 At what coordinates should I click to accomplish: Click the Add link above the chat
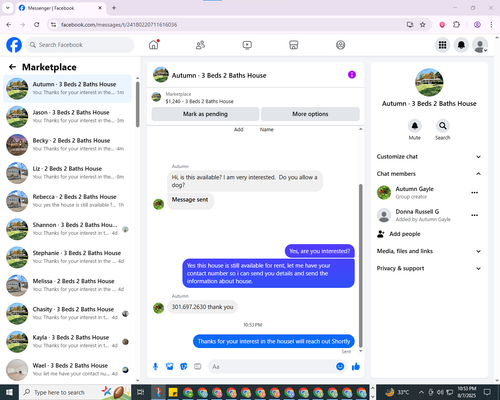239,129
